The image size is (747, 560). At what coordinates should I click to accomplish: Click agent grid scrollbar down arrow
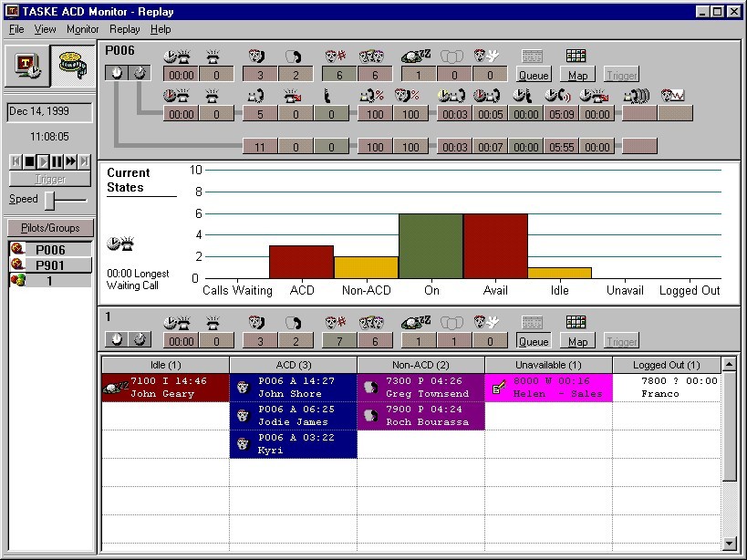[x=730, y=543]
